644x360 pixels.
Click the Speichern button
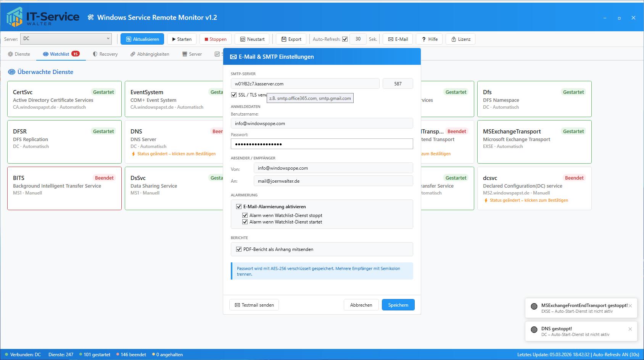point(398,305)
